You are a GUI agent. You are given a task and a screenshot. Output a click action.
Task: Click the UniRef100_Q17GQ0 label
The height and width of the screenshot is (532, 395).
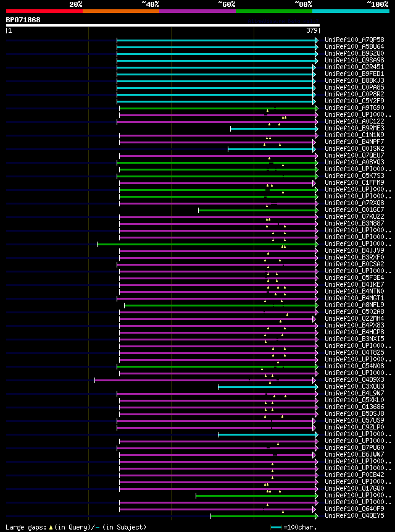coord(354,488)
